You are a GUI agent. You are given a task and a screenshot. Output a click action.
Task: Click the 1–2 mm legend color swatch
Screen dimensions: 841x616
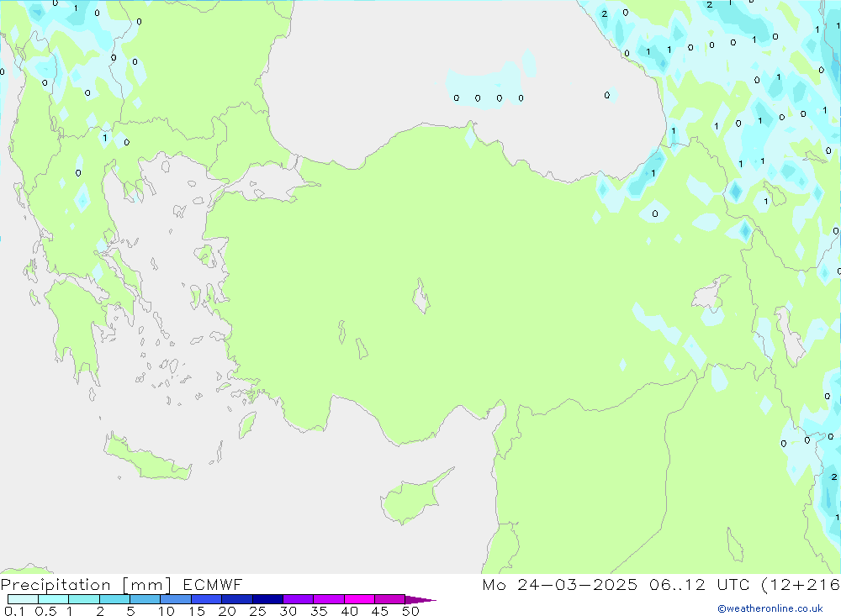click(x=84, y=599)
